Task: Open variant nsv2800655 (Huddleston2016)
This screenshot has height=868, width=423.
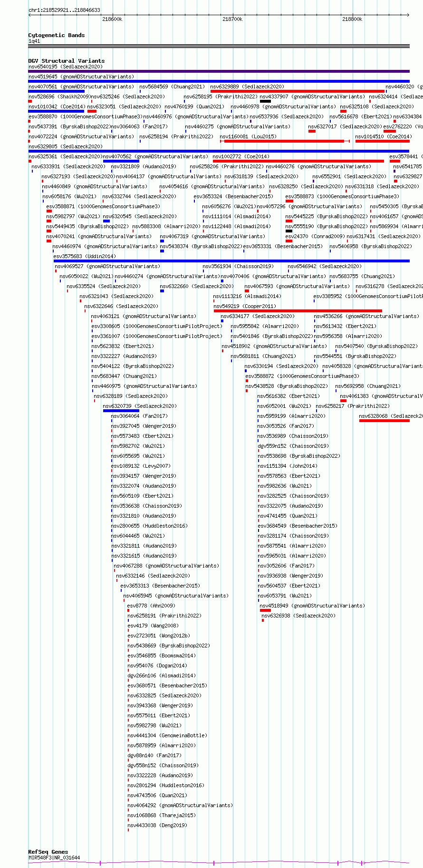Action: click(149, 526)
